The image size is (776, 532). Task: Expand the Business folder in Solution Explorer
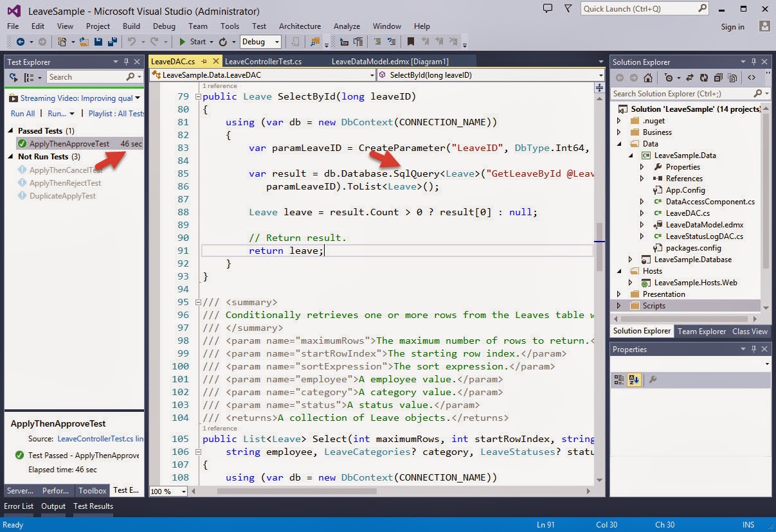coord(619,132)
